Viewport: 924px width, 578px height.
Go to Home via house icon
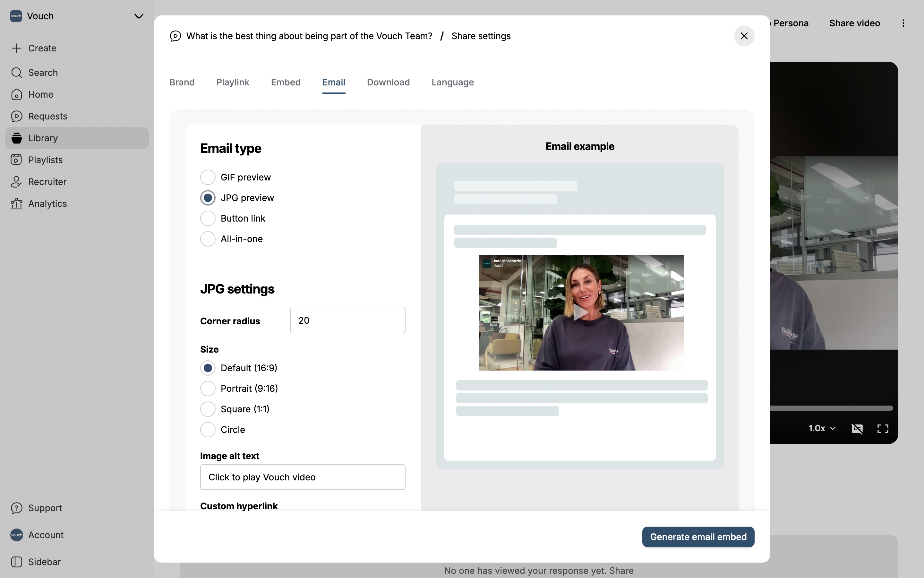(x=16, y=94)
